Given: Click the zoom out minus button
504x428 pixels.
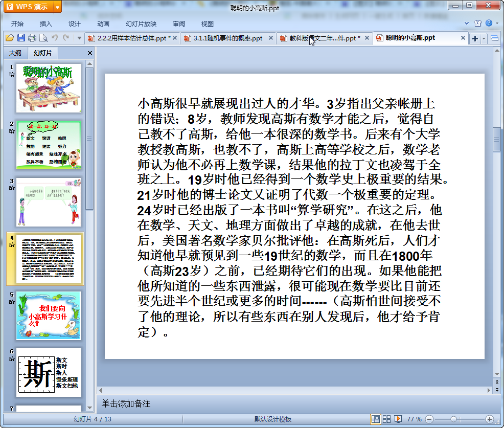Looking at the screenshot, I should click(x=429, y=419).
